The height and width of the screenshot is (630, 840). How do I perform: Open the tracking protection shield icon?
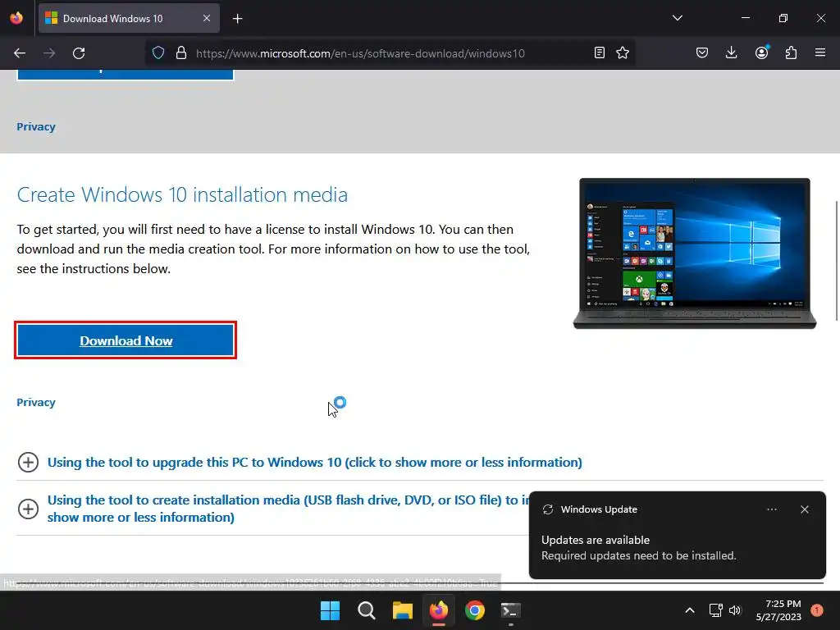pos(158,53)
